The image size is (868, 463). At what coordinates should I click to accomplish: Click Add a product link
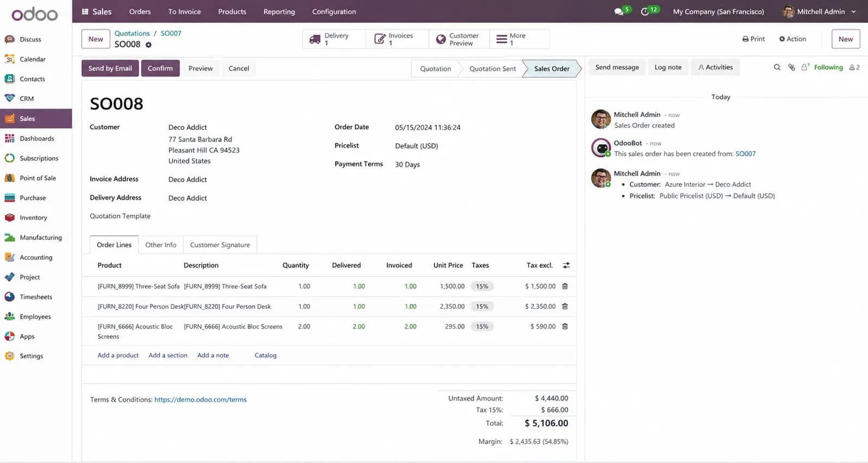tap(118, 356)
